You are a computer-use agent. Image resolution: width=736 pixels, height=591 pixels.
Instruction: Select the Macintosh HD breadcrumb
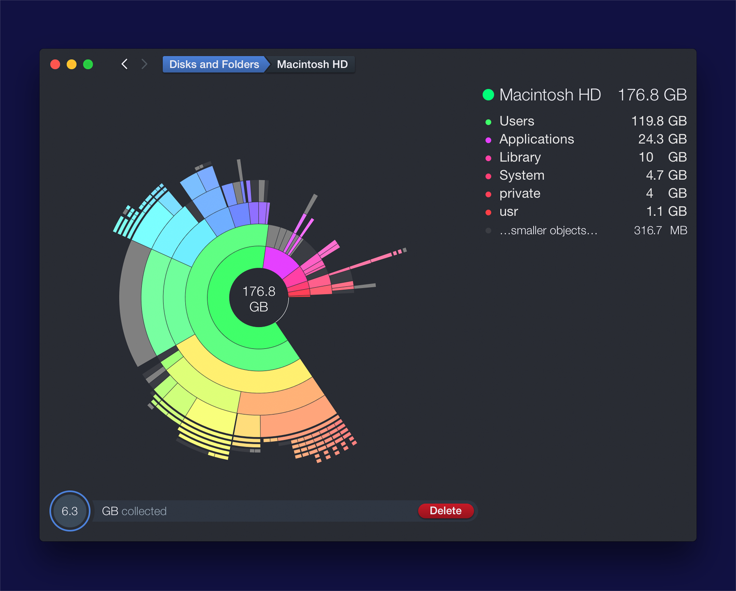click(312, 64)
